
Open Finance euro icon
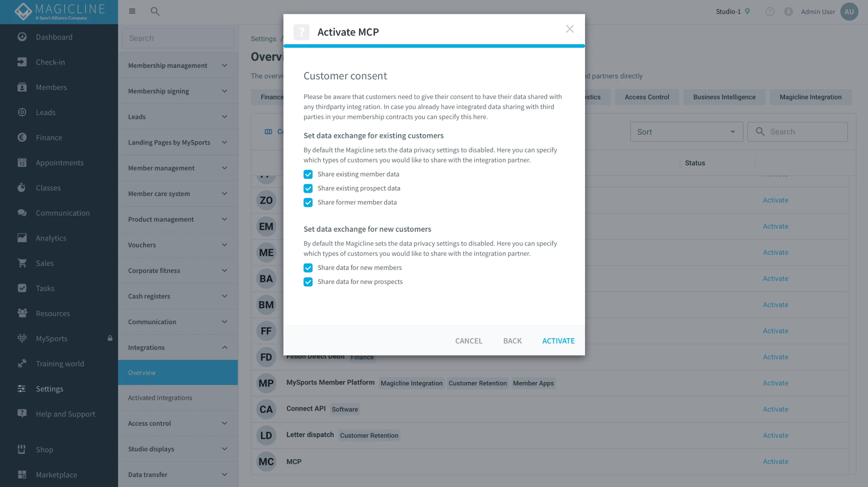pos(22,138)
